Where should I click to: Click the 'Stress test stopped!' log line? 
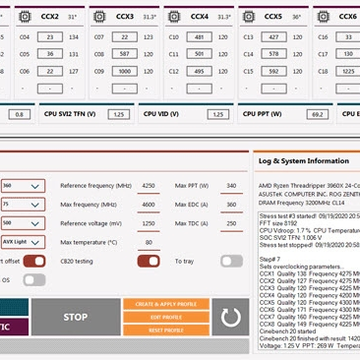click(310, 245)
